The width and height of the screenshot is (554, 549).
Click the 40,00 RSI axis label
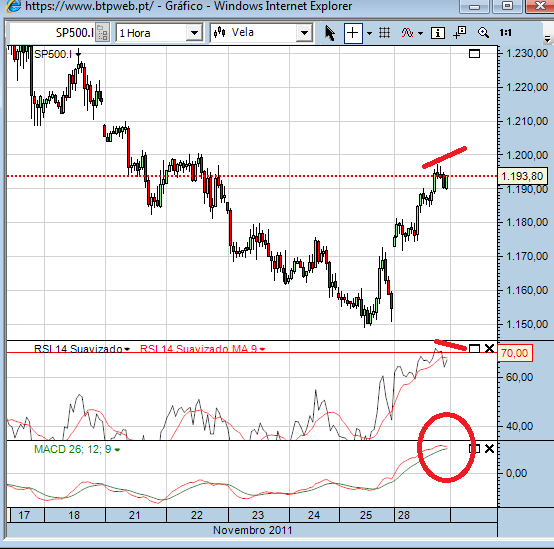[x=519, y=426]
